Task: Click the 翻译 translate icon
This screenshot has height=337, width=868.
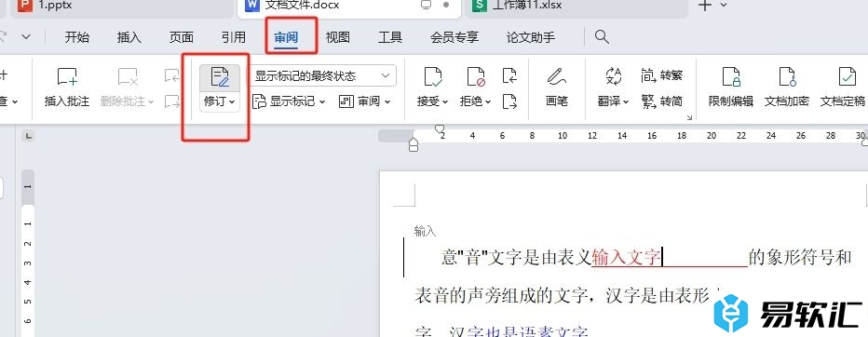Action: click(614, 76)
